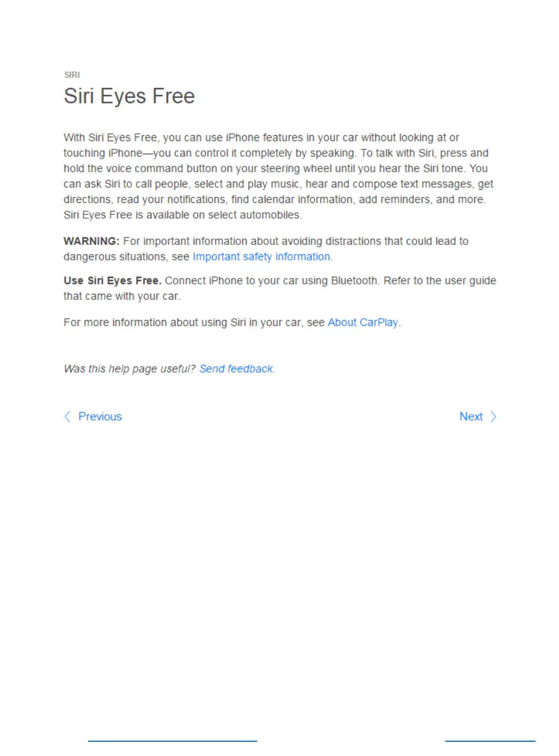Click the opening paragraph beginning 'With Siri Eyes Free'
This screenshot has height=756, width=559.
click(x=278, y=176)
